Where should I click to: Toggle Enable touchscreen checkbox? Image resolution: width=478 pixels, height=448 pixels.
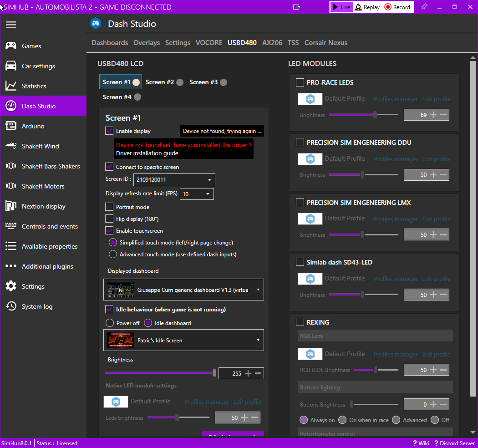tap(109, 230)
